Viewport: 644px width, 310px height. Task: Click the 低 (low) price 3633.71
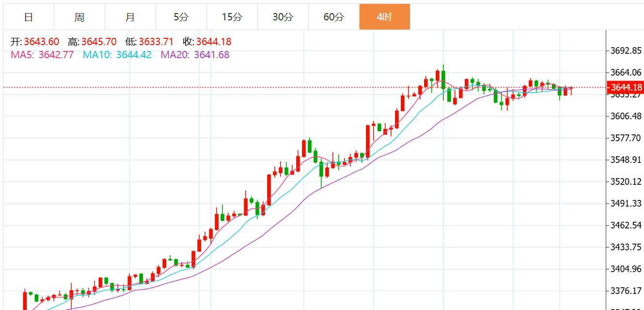point(156,42)
